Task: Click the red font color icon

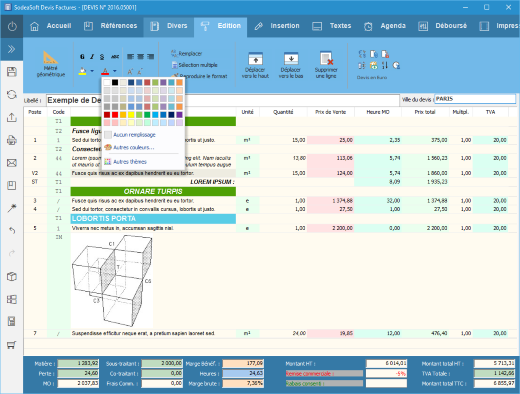Action: pos(105,71)
